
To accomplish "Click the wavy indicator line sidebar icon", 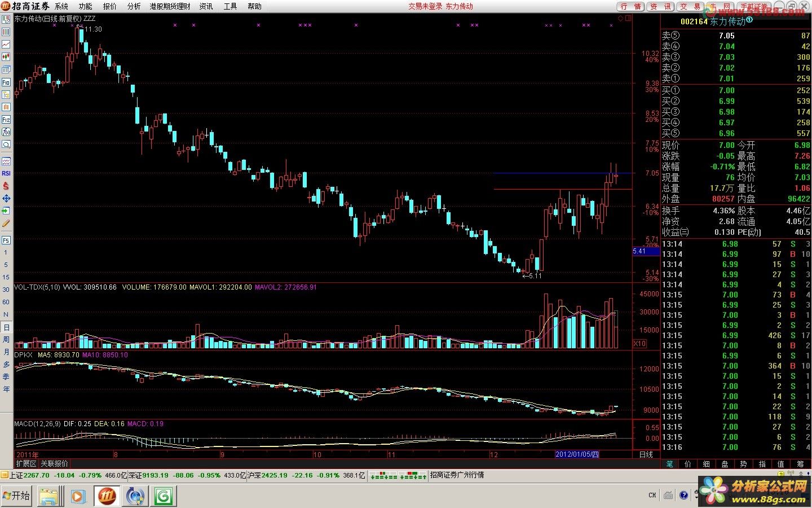I will [x=6, y=161].
